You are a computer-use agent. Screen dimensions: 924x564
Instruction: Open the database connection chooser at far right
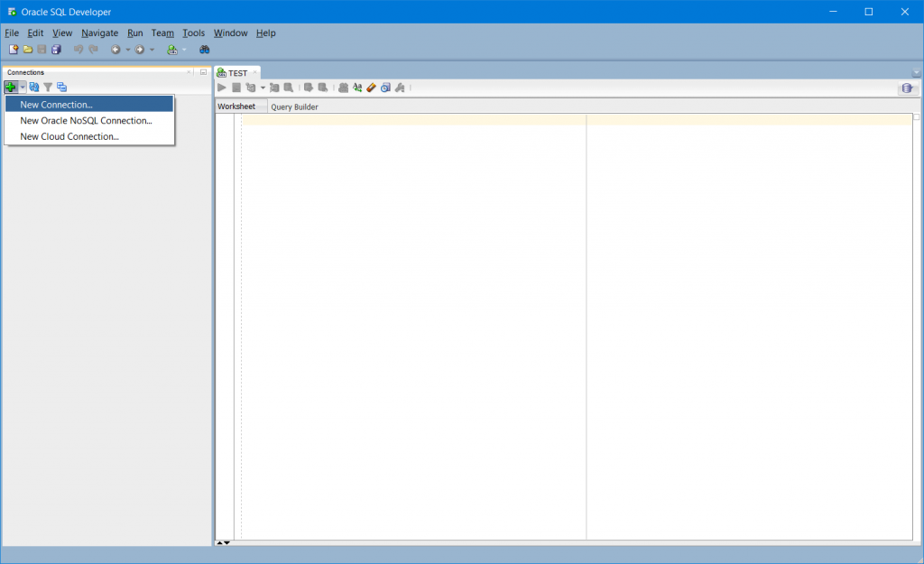click(x=907, y=88)
